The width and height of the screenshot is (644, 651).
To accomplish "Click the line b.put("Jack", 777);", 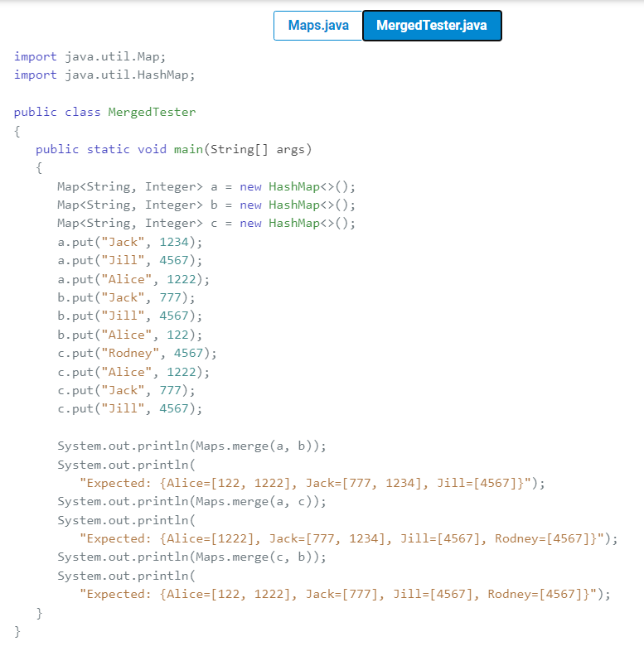I will (126, 297).
